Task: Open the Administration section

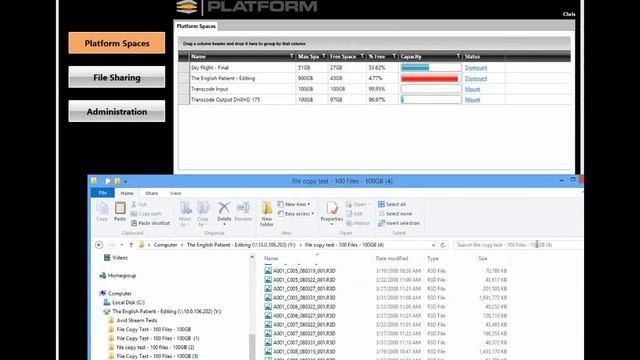Action: coord(117,111)
